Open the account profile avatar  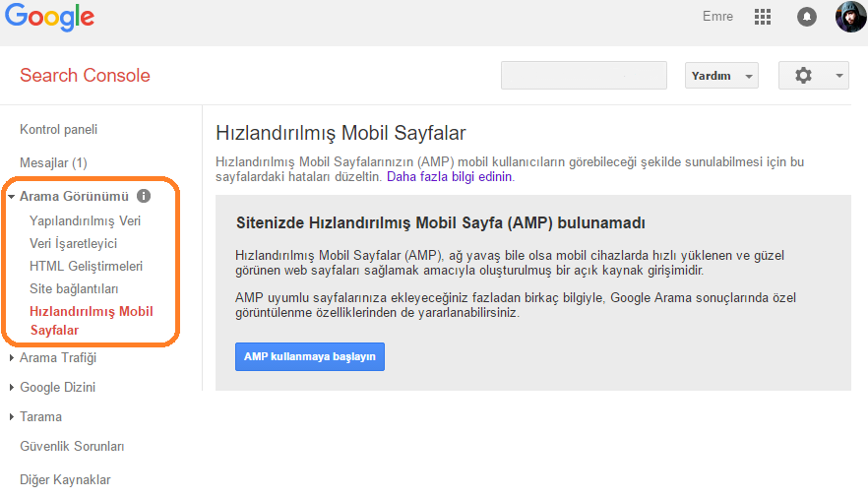[850, 17]
